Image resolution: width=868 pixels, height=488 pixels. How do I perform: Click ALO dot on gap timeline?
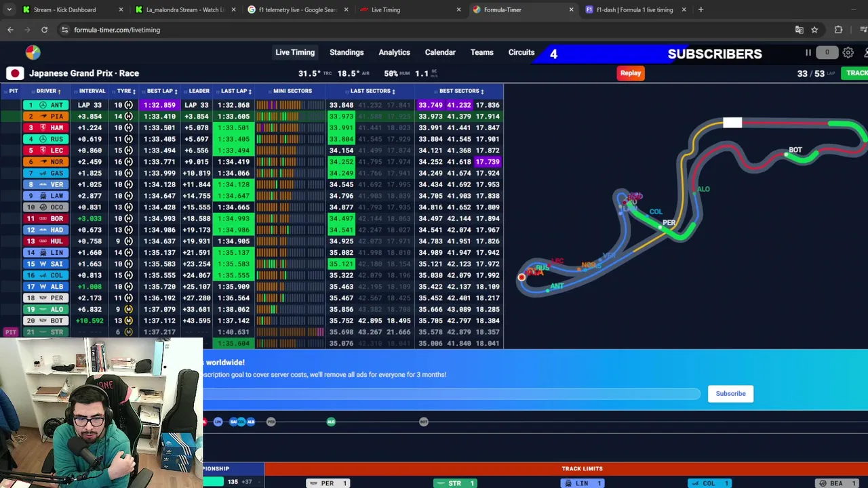(x=331, y=422)
